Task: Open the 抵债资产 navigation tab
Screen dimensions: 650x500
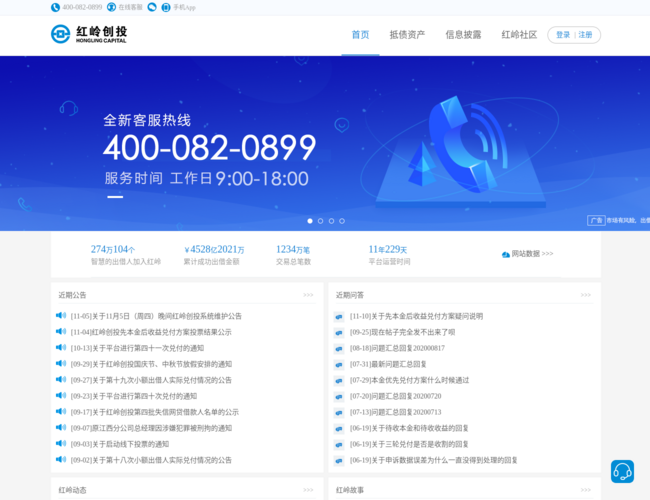Action: point(407,35)
